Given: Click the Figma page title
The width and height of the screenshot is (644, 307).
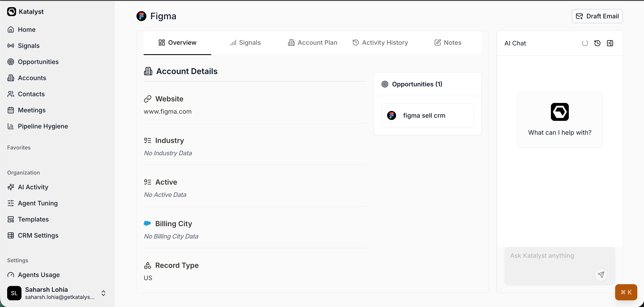Looking at the screenshot, I should tap(163, 16).
